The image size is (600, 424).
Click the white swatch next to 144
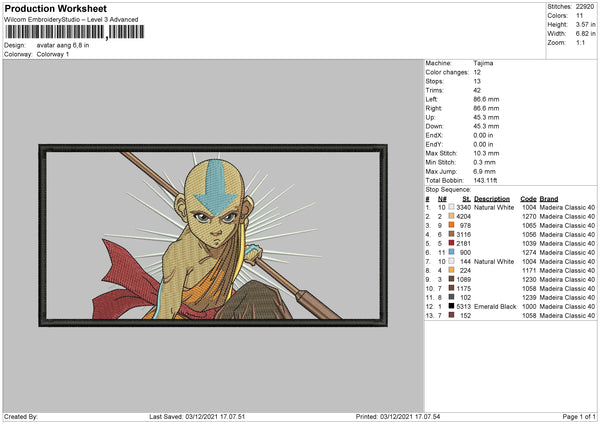(x=452, y=261)
